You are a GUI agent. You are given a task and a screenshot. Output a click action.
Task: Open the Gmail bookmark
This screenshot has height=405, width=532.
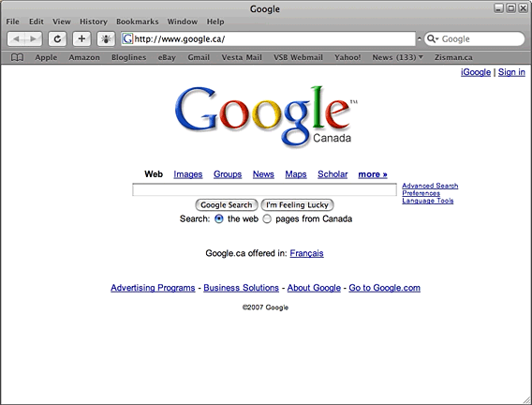point(199,57)
